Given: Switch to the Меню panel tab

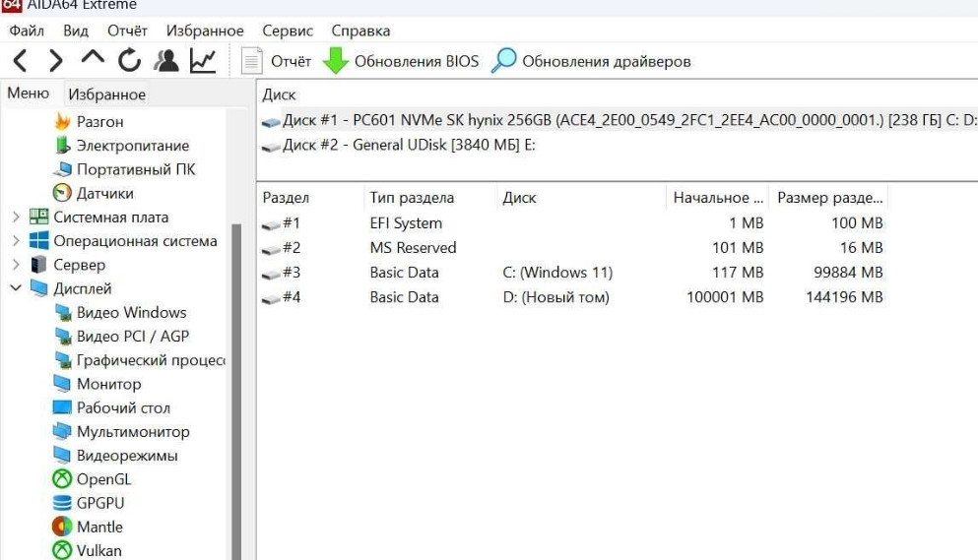Looking at the screenshot, I should (28, 93).
